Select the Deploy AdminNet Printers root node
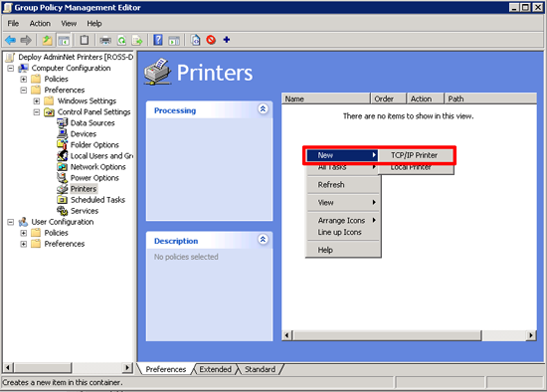 76,57
